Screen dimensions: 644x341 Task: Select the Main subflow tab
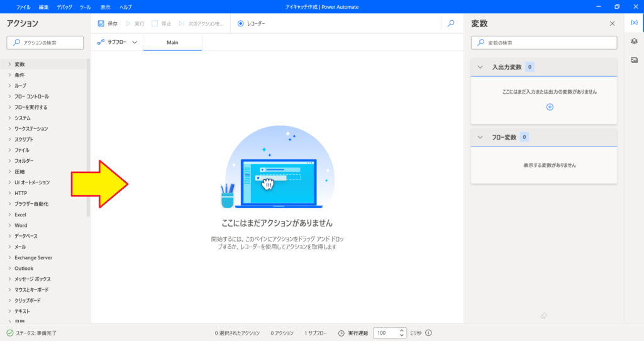172,42
